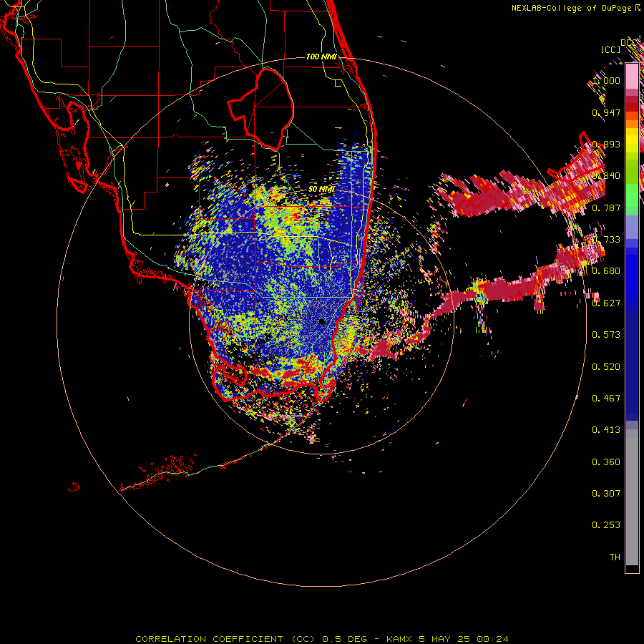Click the light pink top segment of the color bar
644x644 pixels.
coord(632,76)
